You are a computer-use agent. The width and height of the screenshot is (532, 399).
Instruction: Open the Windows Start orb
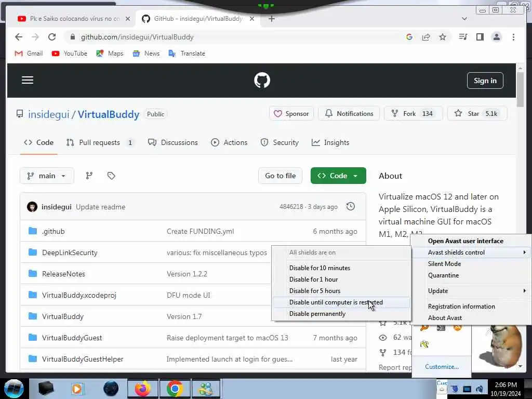[14, 389]
